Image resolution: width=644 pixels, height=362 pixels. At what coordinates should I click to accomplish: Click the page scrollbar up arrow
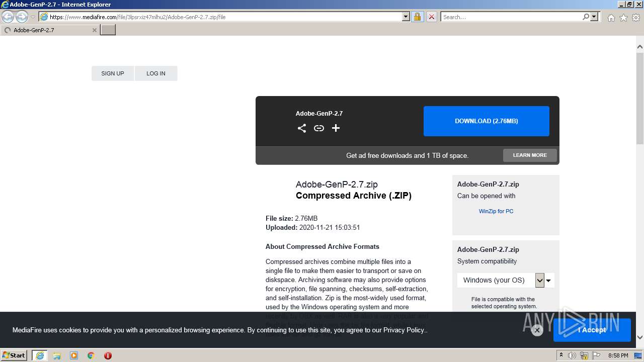[640, 47]
